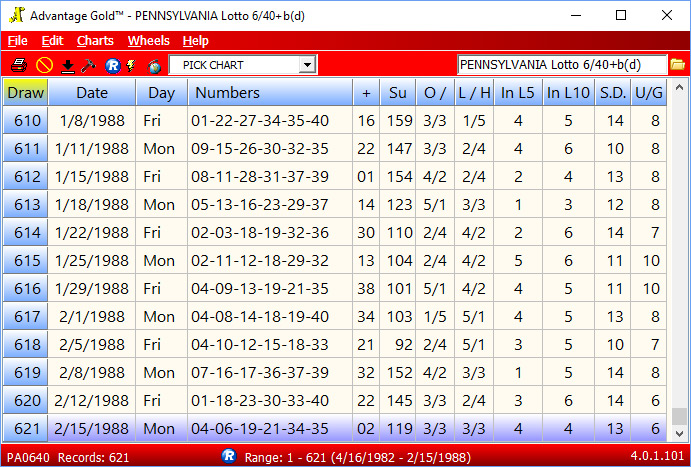The width and height of the screenshot is (691, 467).
Task: Click the U/G column header
Action: click(x=649, y=93)
